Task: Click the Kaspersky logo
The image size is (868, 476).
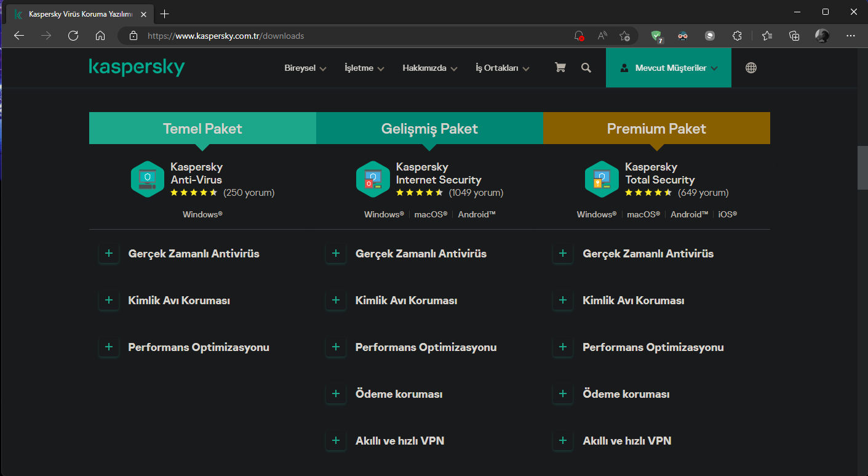Action: [137, 68]
